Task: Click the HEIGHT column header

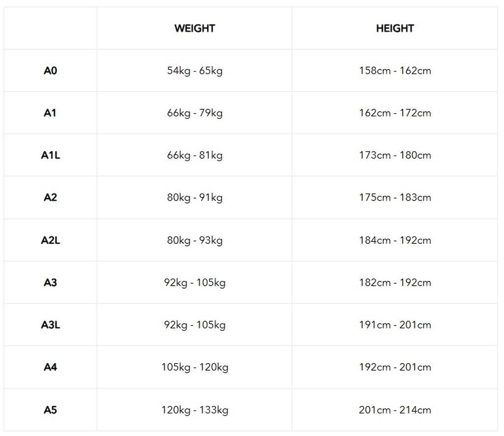Action: click(x=395, y=28)
